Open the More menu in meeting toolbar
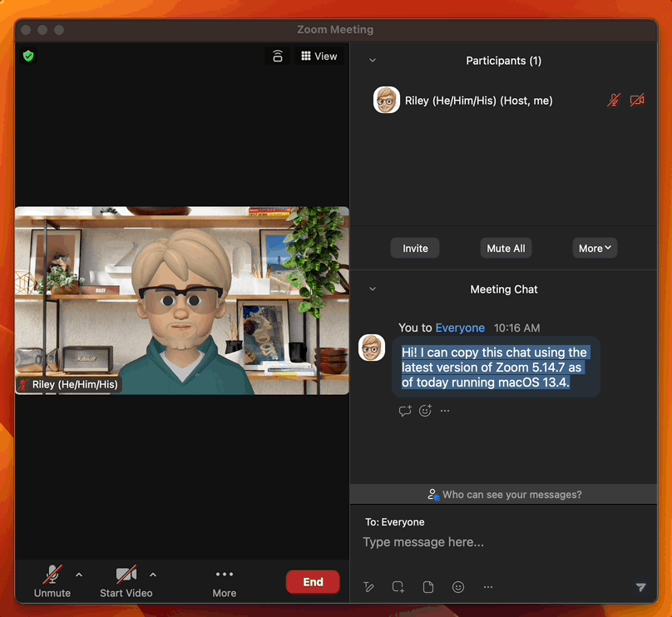This screenshot has height=617, width=672. pyautogui.click(x=225, y=583)
